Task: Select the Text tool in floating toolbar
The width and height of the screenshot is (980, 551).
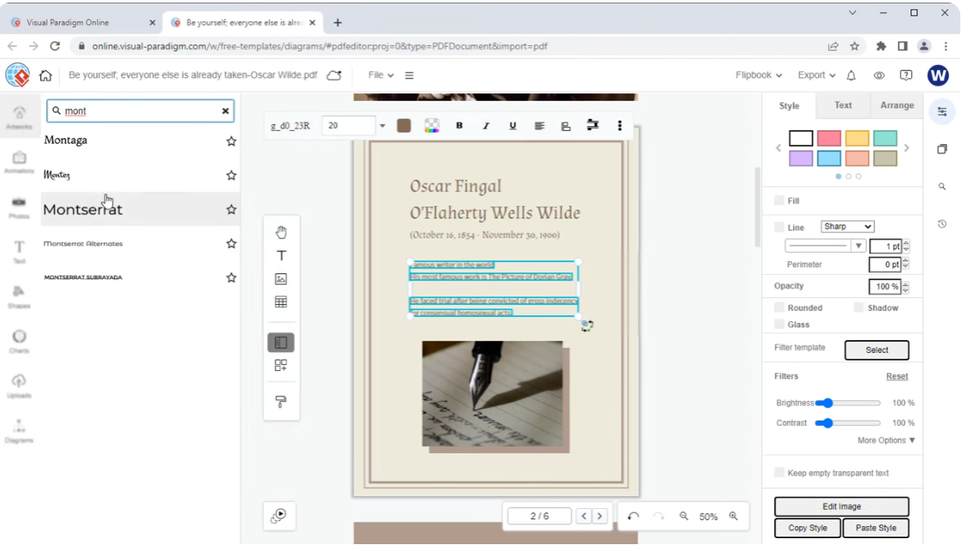Action: point(281,255)
